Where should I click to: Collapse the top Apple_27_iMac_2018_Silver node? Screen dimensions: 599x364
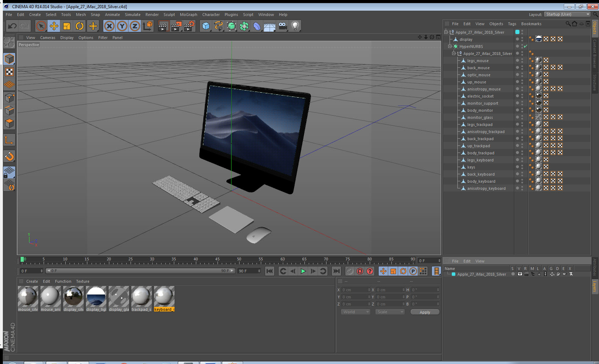pyautogui.click(x=446, y=32)
